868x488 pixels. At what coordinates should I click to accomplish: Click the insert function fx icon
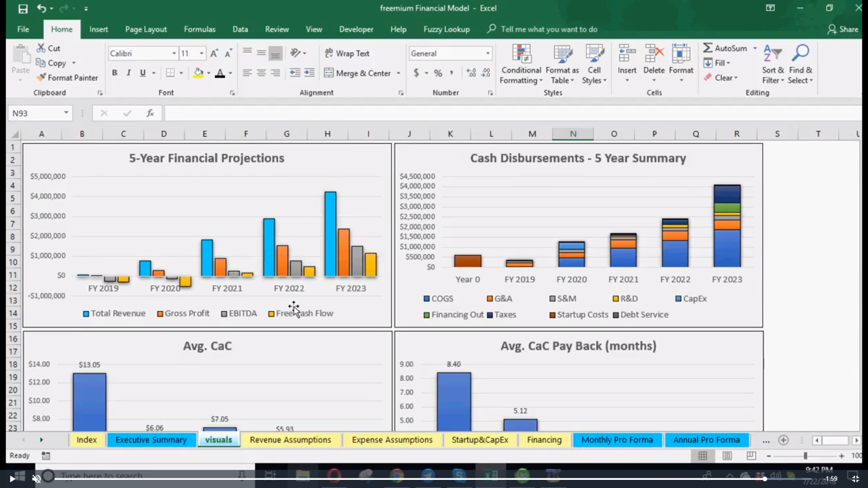(150, 113)
